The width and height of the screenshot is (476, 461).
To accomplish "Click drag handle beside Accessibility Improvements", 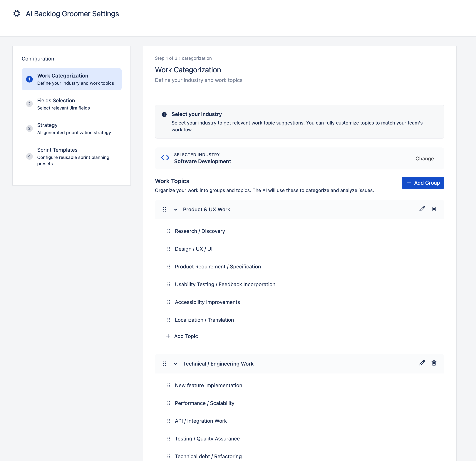I will click(x=169, y=302).
